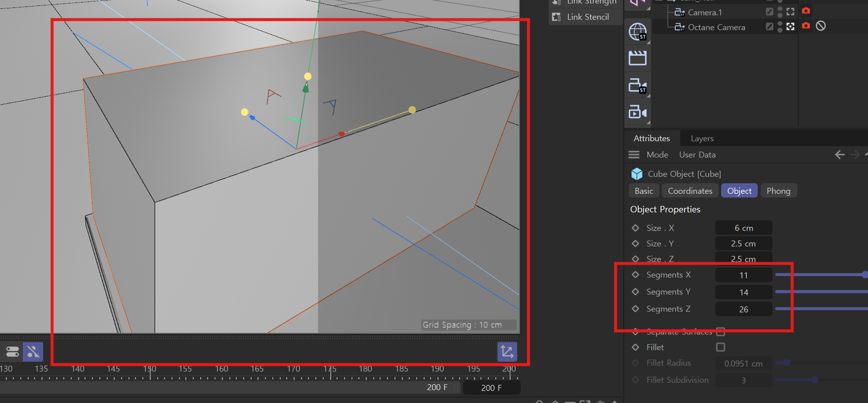Click the blue timeline scale icon below viewport

pos(507,352)
